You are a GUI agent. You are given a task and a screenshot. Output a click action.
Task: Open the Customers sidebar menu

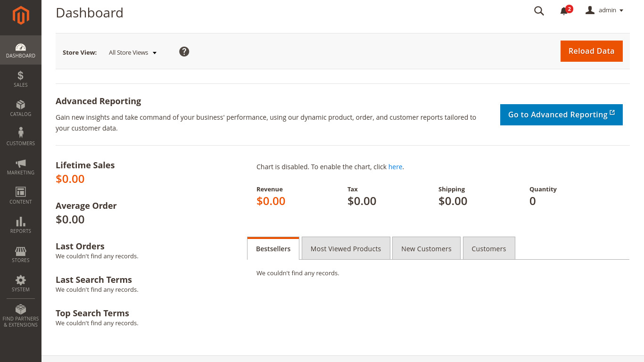click(21, 137)
